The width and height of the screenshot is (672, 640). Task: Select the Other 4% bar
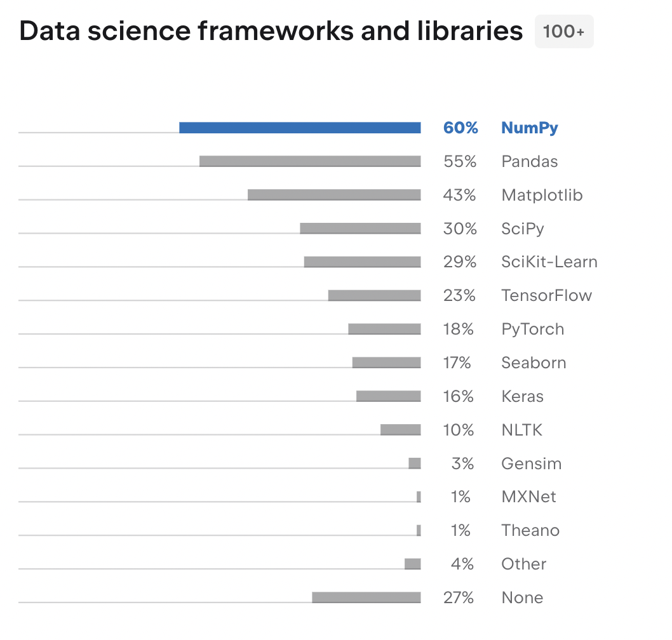pos(413,564)
